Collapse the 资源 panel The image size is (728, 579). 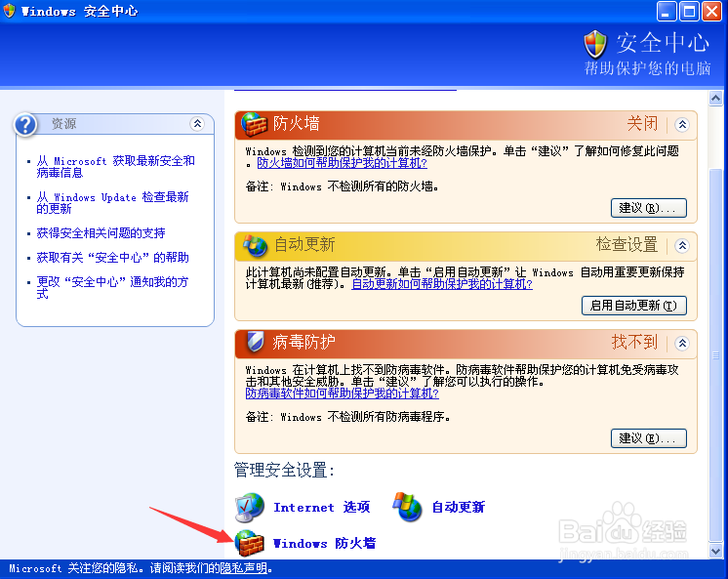pos(197,124)
